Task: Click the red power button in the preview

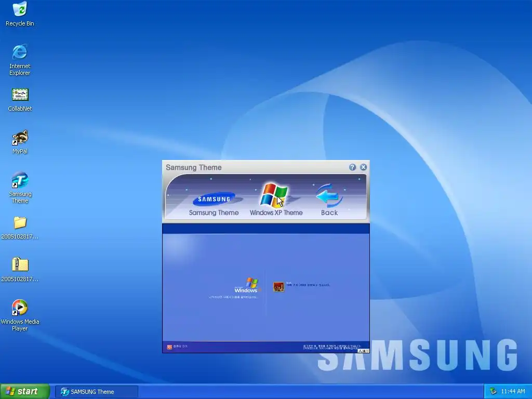Action: click(x=169, y=347)
